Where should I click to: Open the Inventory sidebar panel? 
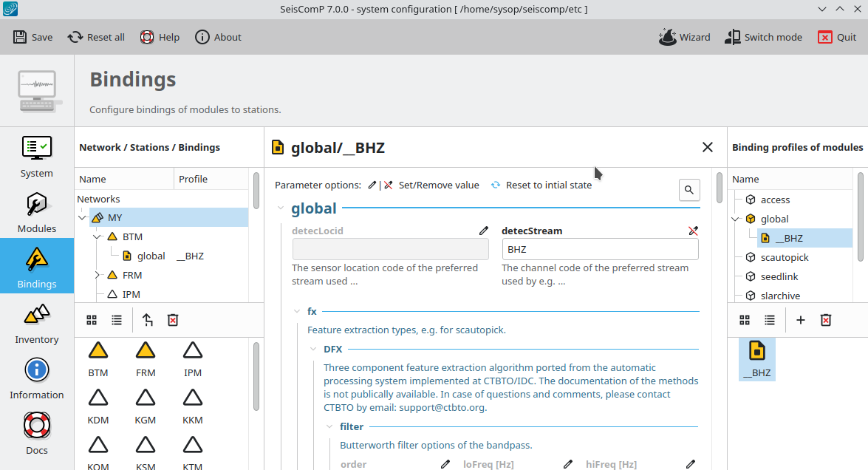point(37,324)
